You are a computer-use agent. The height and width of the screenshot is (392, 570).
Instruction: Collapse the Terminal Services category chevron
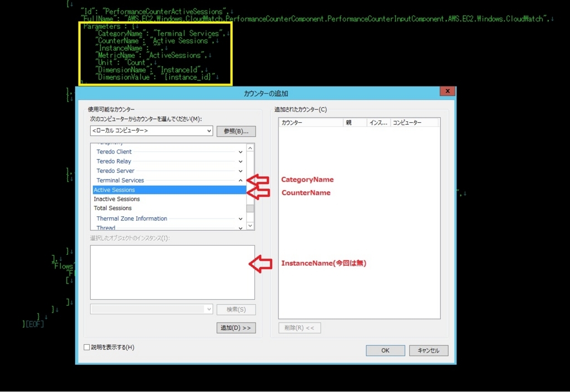pos(240,180)
